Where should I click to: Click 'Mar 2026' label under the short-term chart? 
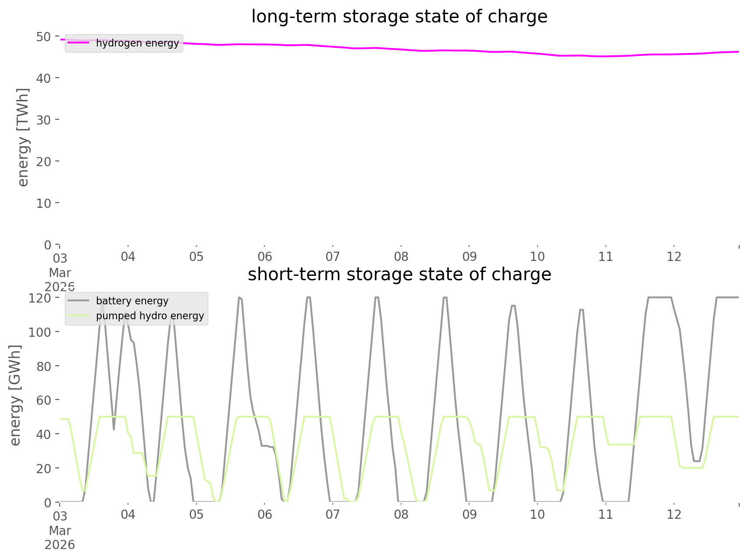pos(60,538)
